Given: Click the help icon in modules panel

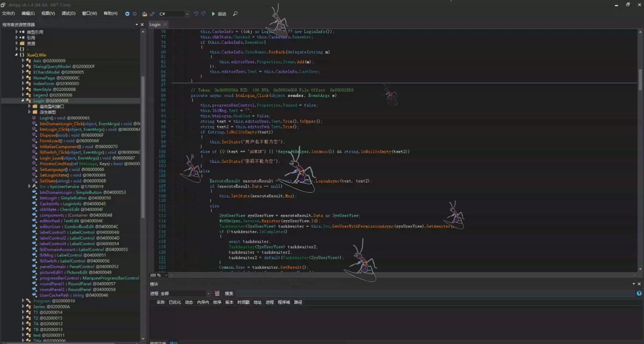Looking at the screenshot, I should tap(639, 294).
